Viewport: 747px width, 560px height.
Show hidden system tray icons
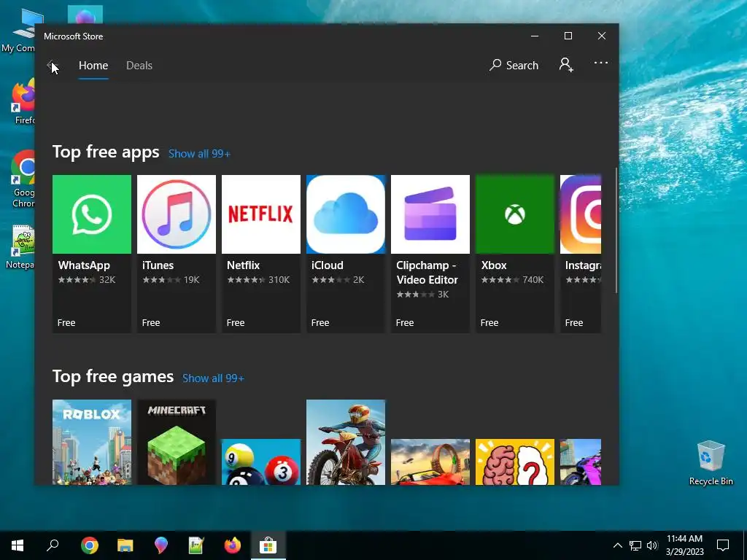617,545
